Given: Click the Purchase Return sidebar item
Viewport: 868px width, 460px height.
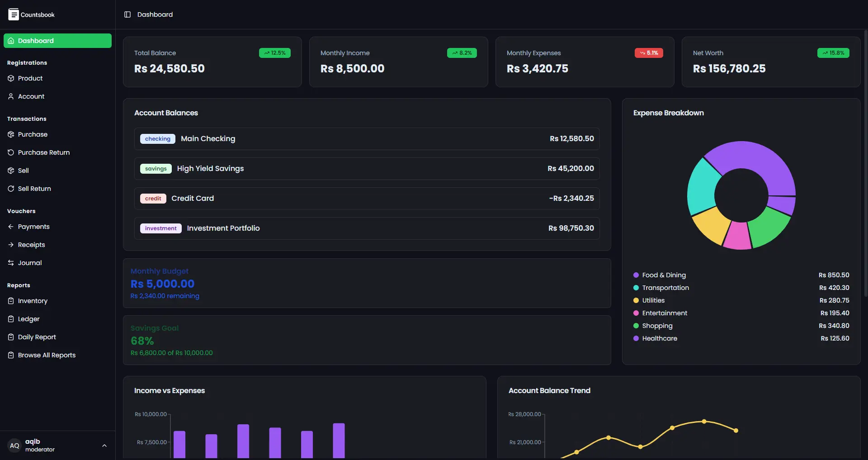Looking at the screenshot, I should click(x=43, y=152).
